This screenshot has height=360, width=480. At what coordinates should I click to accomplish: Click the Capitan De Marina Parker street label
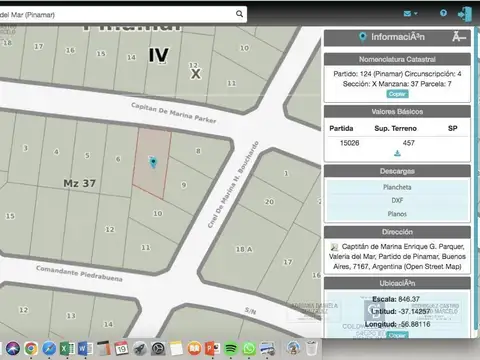pyautogui.click(x=174, y=113)
